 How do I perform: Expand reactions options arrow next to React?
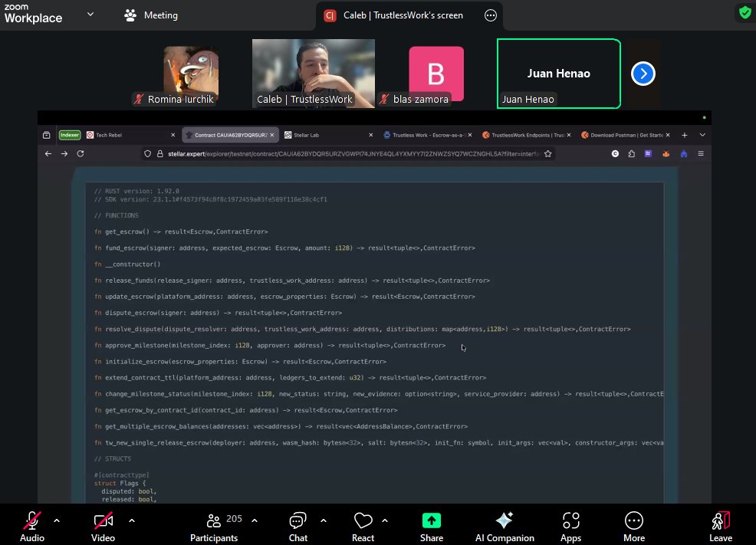(385, 520)
